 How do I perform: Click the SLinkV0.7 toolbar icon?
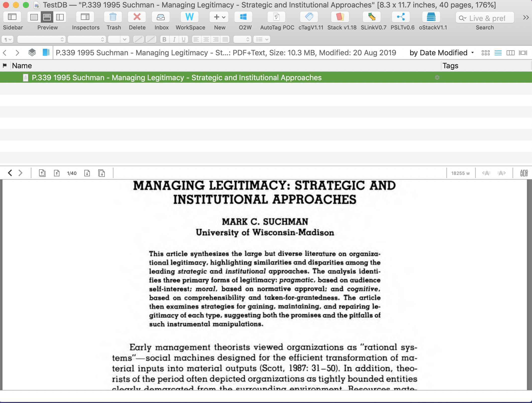coord(372,17)
